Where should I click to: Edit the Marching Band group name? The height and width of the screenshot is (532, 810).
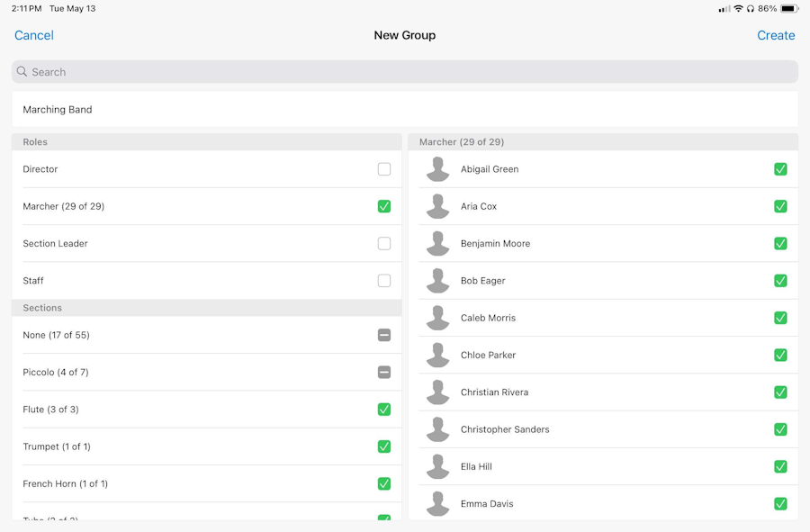tap(405, 110)
